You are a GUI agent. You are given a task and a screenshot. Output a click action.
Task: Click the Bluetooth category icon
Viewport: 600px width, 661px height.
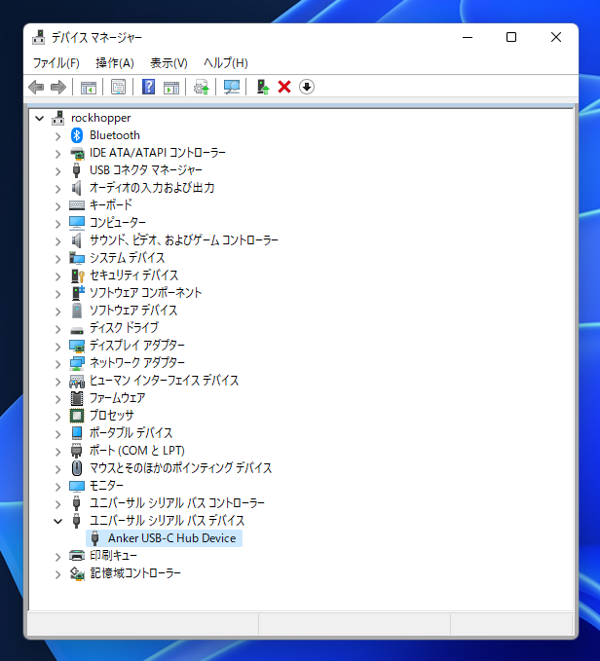point(76,135)
